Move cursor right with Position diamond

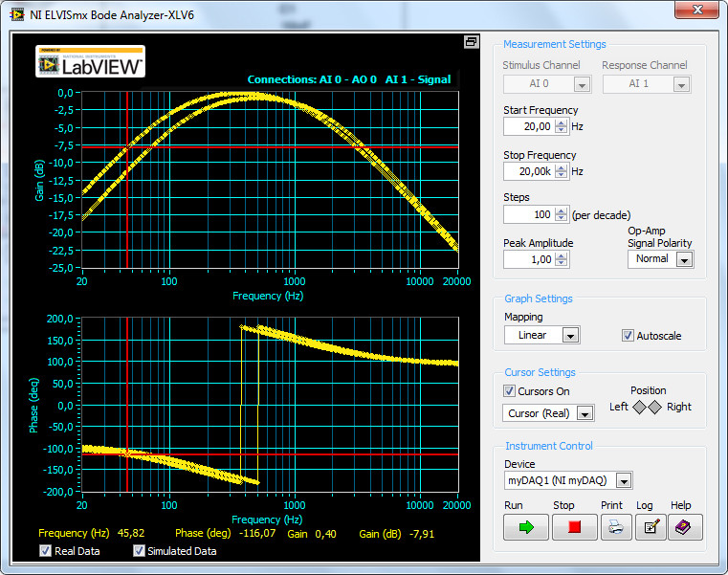[x=655, y=408]
